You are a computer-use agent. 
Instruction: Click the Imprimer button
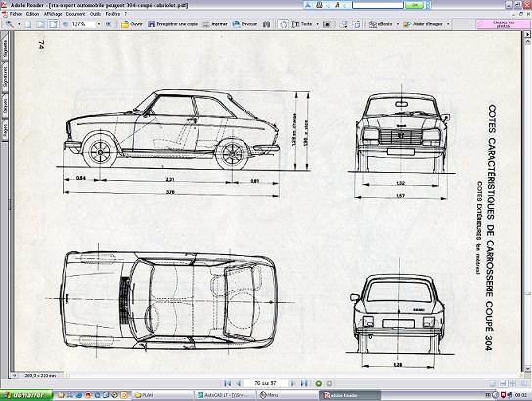(215, 24)
